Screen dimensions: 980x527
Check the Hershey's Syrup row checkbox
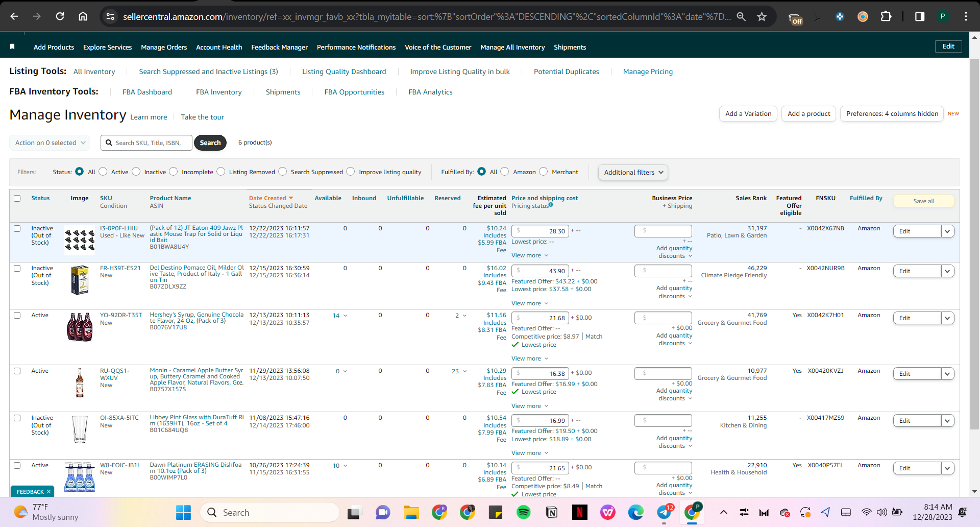tap(17, 315)
